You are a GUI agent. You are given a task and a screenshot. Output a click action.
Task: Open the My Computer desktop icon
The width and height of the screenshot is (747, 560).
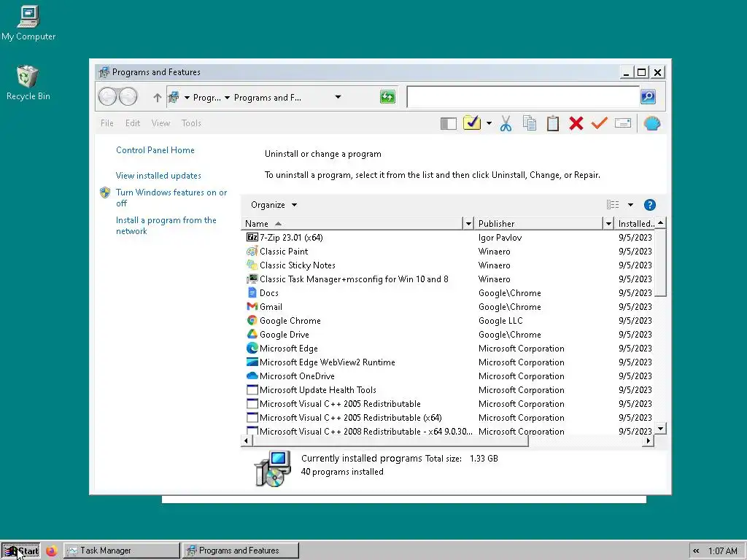28,23
